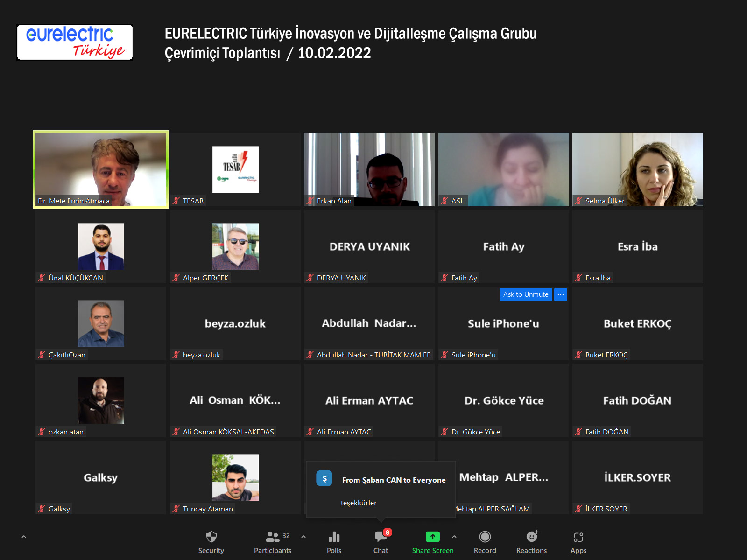The height and width of the screenshot is (560, 747).
Task: Open the Chat panel
Action: click(x=381, y=537)
